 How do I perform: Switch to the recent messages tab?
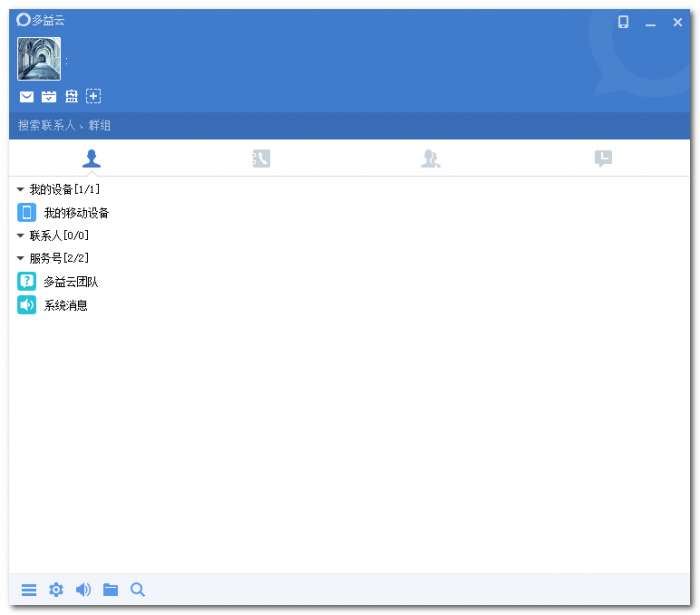pyautogui.click(x=604, y=158)
